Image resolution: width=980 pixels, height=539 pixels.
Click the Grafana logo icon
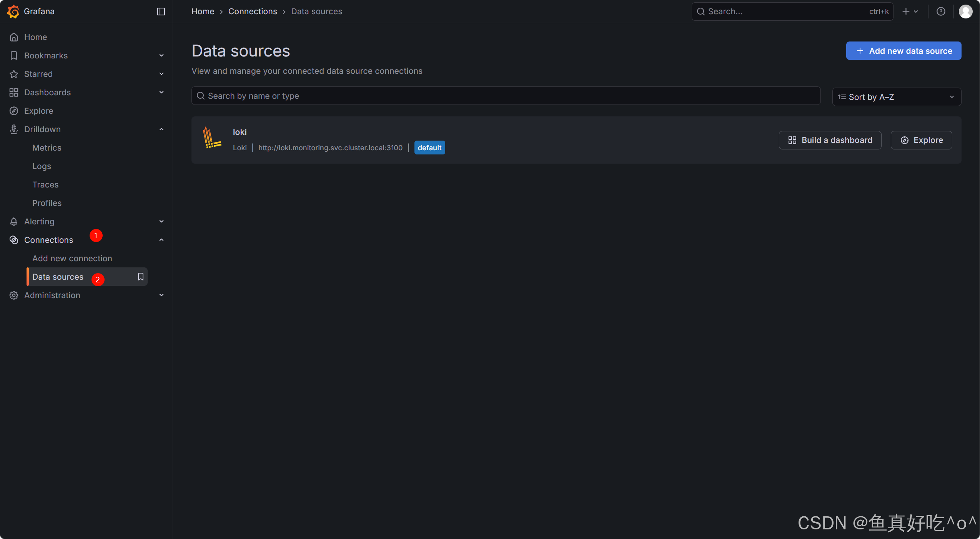[x=13, y=12]
